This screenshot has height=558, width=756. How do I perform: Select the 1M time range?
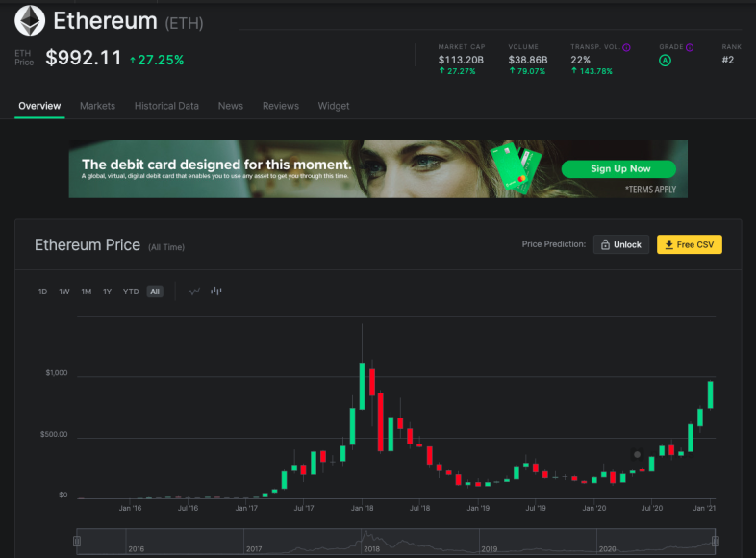(87, 292)
